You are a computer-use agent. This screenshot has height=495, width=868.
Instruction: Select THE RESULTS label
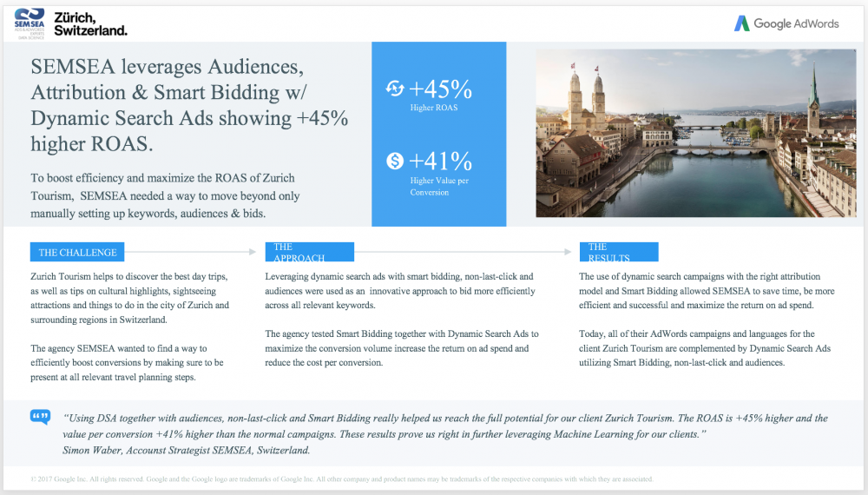pos(619,252)
